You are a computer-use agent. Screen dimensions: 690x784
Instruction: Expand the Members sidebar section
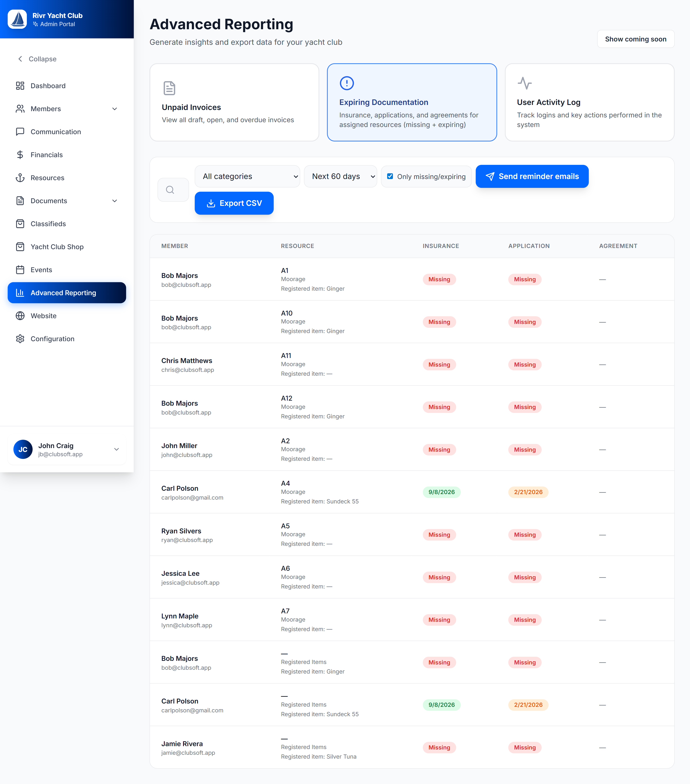pyautogui.click(x=115, y=109)
